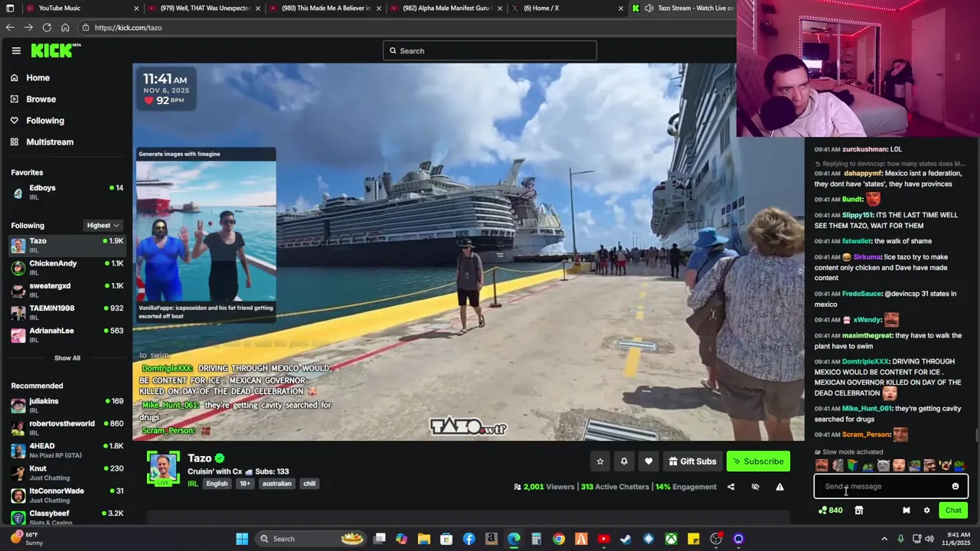The image size is (980, 551).
Task: Show hidden system tray icons
Action: [884, 539]
